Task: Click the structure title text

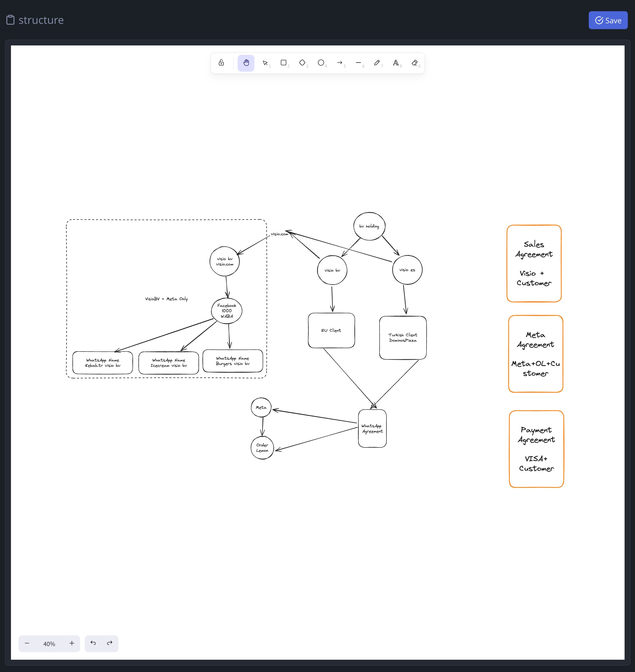Action: click(41, 20)
